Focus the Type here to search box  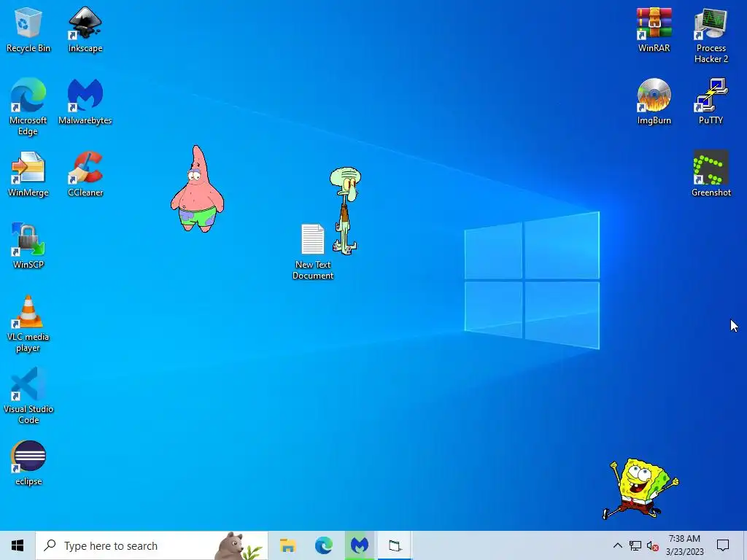pyautogui.click(x=152, y=545)
